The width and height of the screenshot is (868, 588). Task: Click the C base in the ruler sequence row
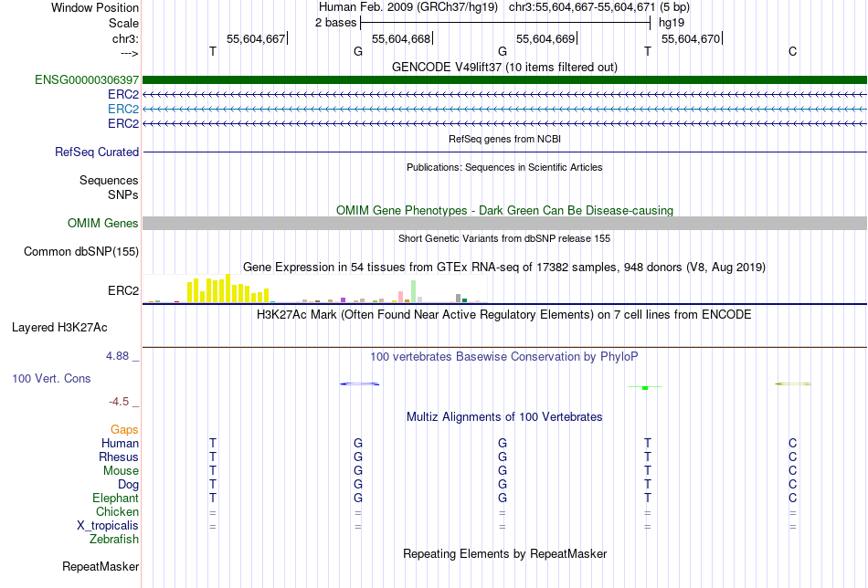(x=793, y=51)
